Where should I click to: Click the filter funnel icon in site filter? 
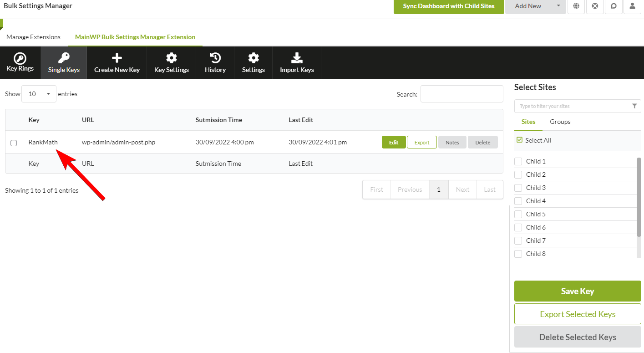click(x=634, y=106)
